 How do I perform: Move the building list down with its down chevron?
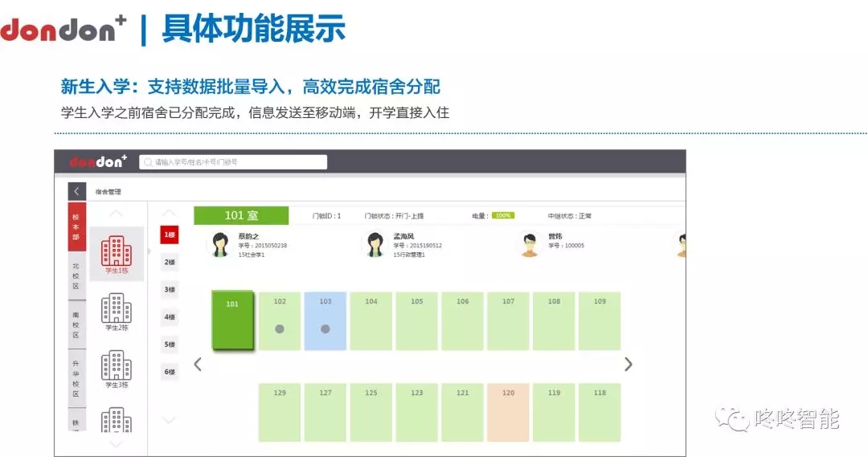(x=116, y=443)
